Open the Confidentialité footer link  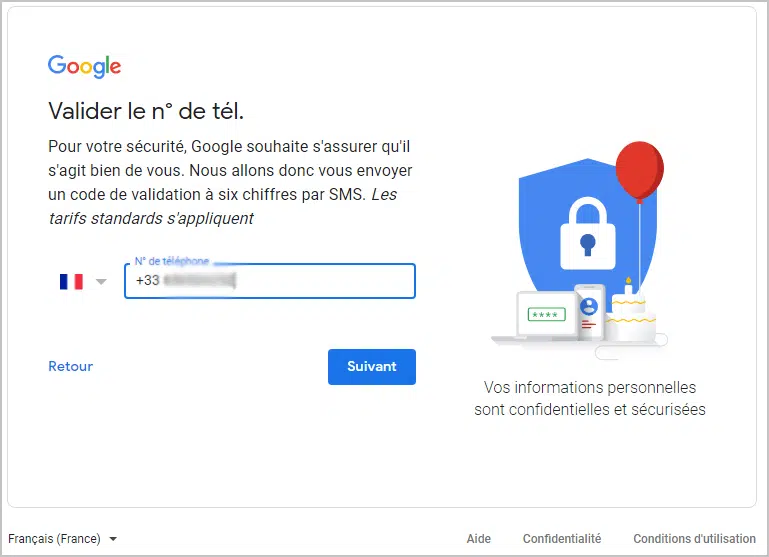tap(562, 539)
